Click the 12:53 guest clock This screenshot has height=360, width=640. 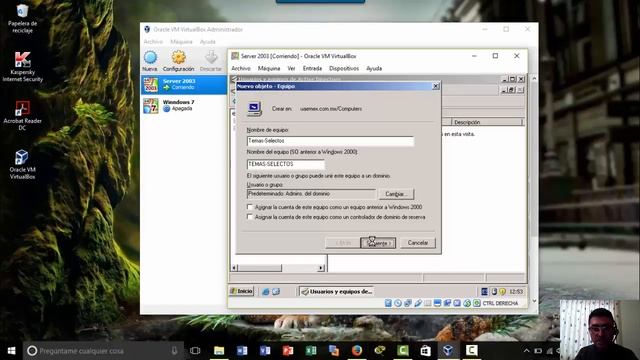coord(516,291)
